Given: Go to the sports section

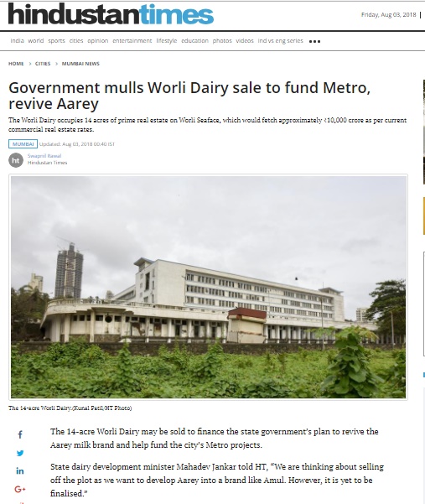Looking at the screenshot, I should click(x=56, y=41).
